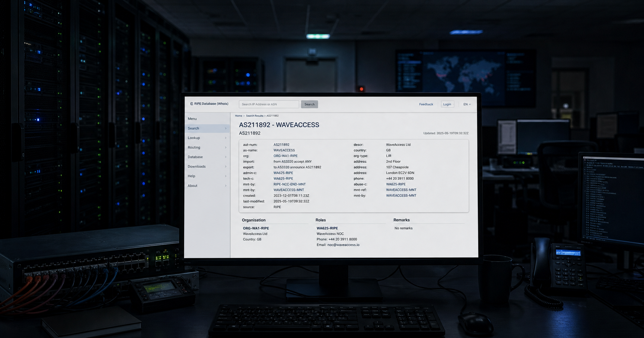This screenshot has height=338, width=644.
Task: Click the Updated: 2025-05-19T09:32:32Z timestamp
Action: (x=446, y=133)
